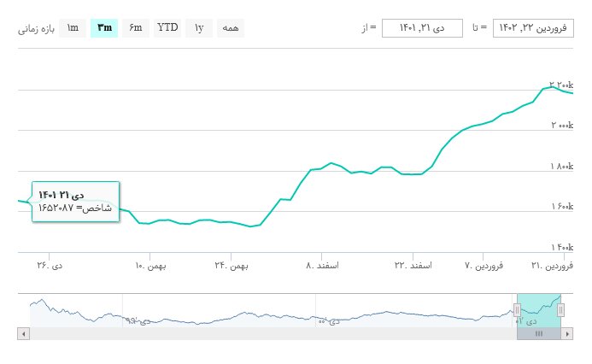The width and height of the screenshot is (592, 364).
Task: Click the اسفند ۸ x-axis label
Action: [x=322, y=266]
